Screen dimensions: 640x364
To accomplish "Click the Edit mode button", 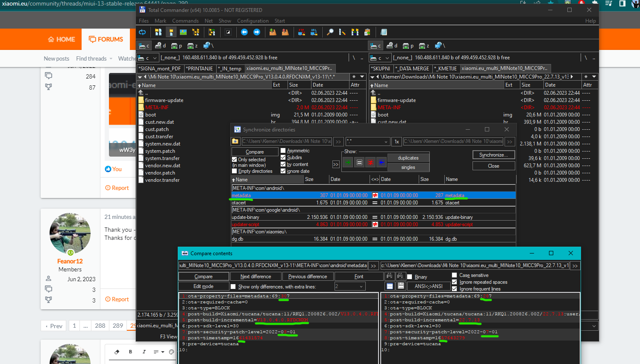I will [x=203, y=286].
